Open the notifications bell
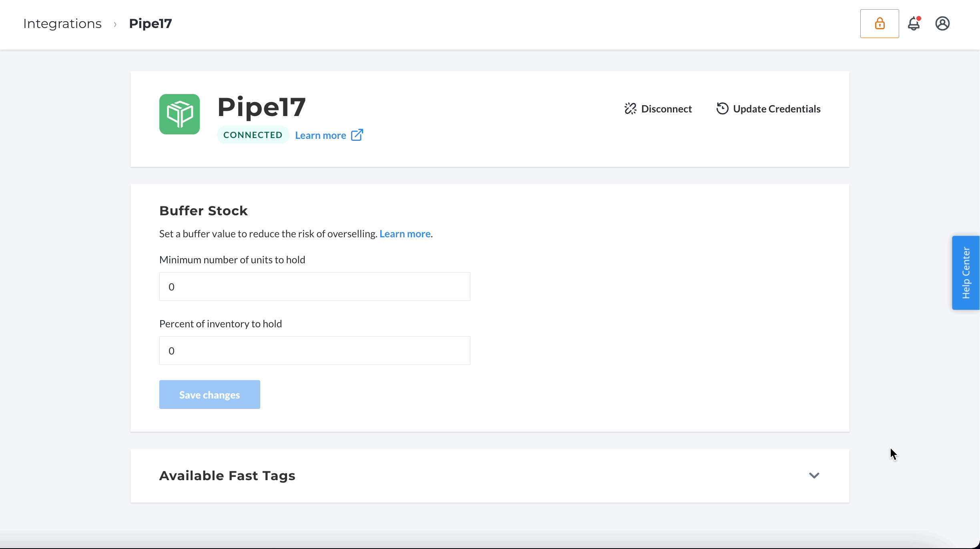The width and height of the screenshot is (980, 549). tap(914, 24)
